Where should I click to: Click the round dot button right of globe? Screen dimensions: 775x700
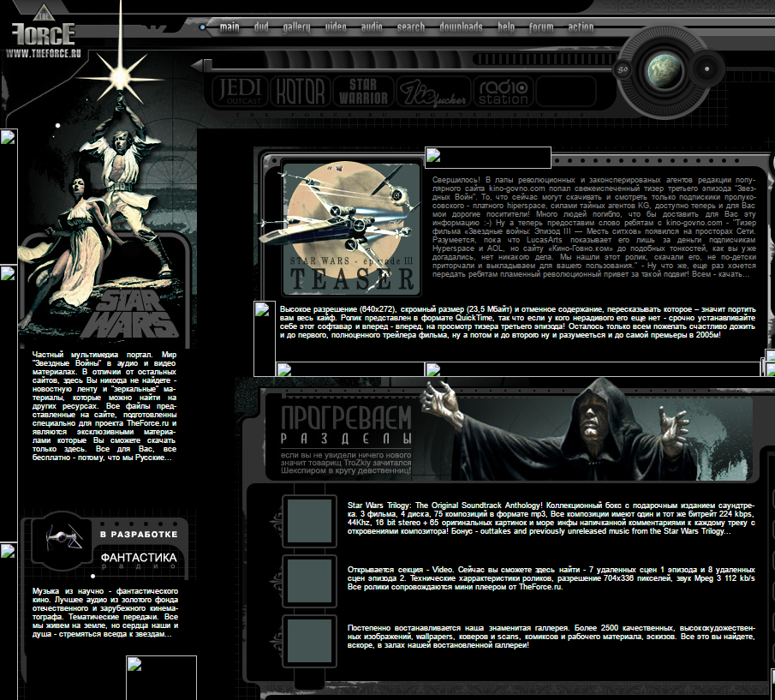coord(706,69)
